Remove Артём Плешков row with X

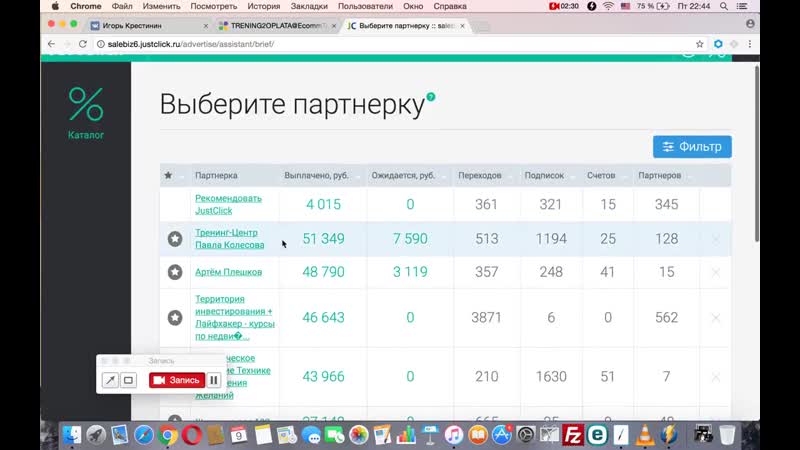(x=716, y=272)
